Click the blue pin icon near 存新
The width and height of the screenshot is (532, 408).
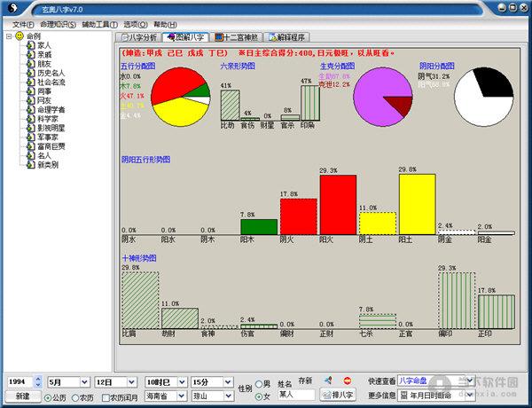328,381
